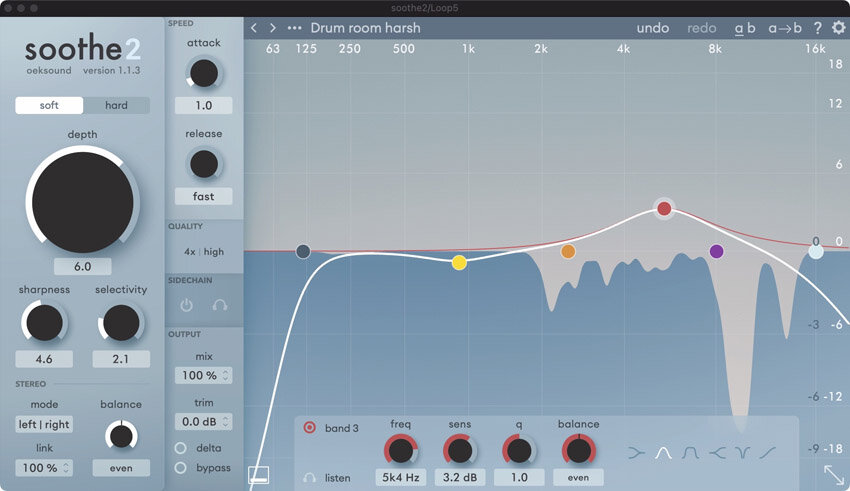Screen dimensions: 850x491
Task: Click the selectivity knob
Action: pos(121,322)
